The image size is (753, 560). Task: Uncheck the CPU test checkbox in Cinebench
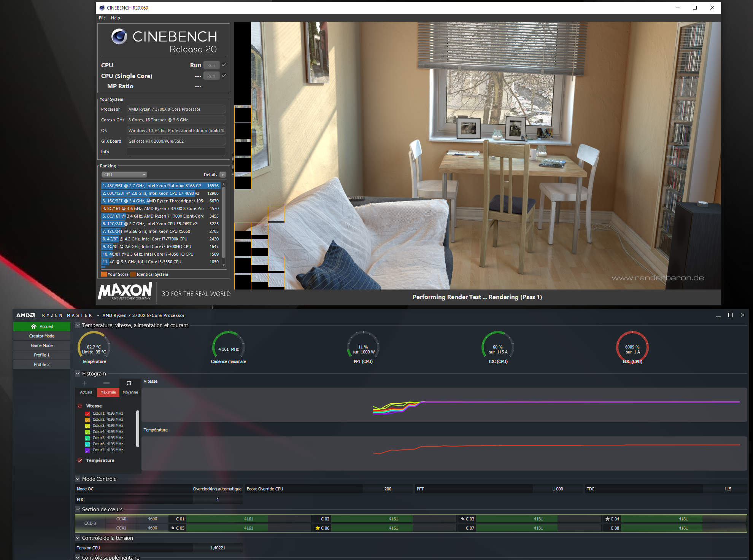pos(224,65)
